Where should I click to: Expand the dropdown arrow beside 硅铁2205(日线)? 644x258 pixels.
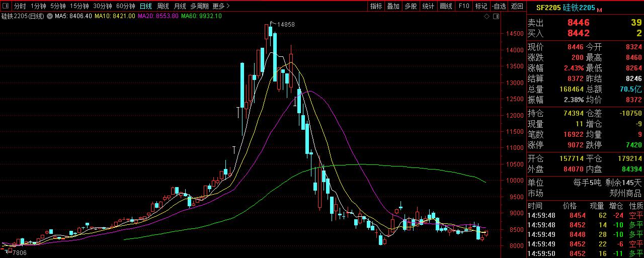click(x=49, y=16)
